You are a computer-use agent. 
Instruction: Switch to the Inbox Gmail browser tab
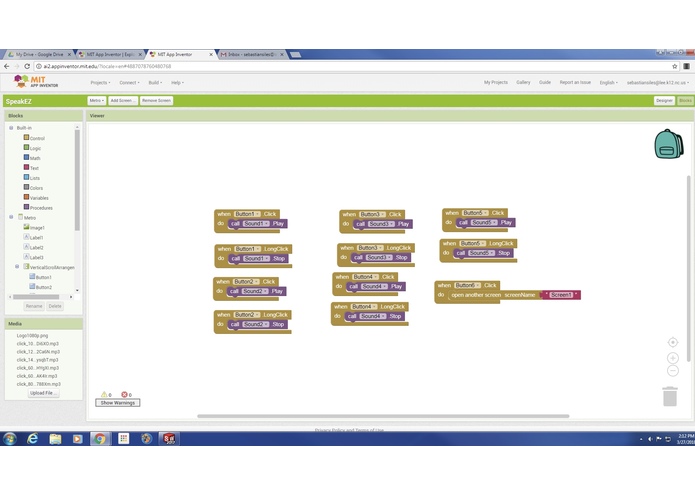253,54
